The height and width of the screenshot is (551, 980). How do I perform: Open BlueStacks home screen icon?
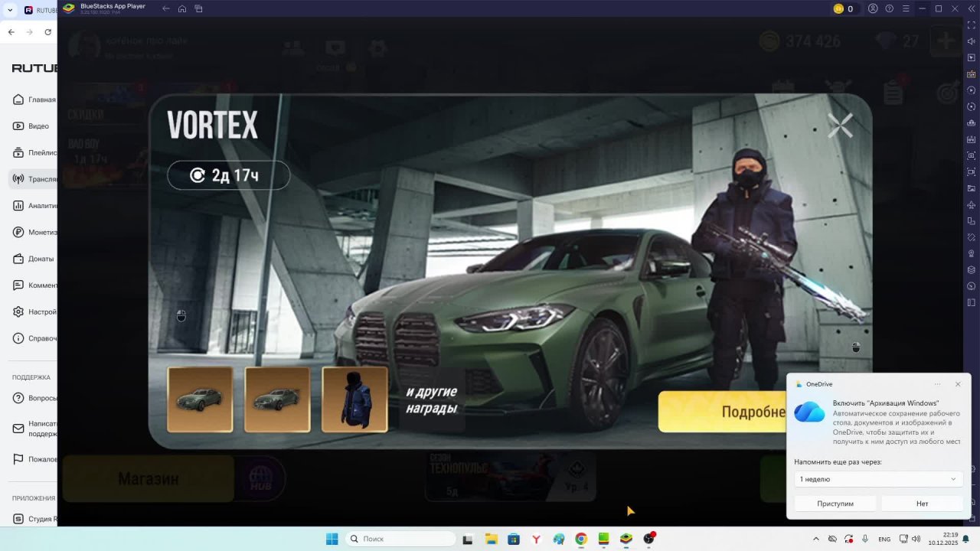[182, 8]
